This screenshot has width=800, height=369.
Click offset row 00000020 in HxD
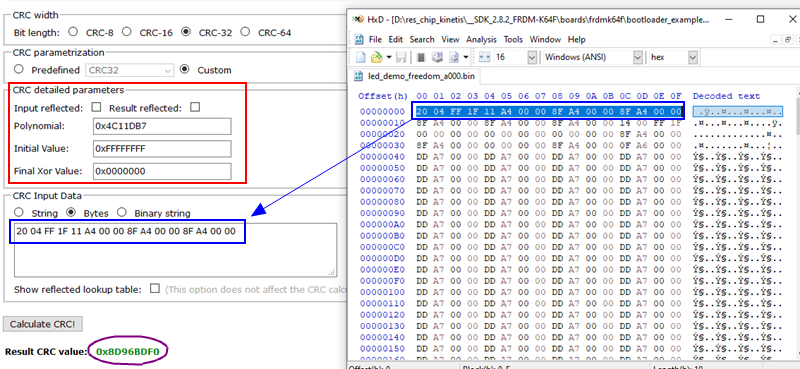[x=382, y=134]
